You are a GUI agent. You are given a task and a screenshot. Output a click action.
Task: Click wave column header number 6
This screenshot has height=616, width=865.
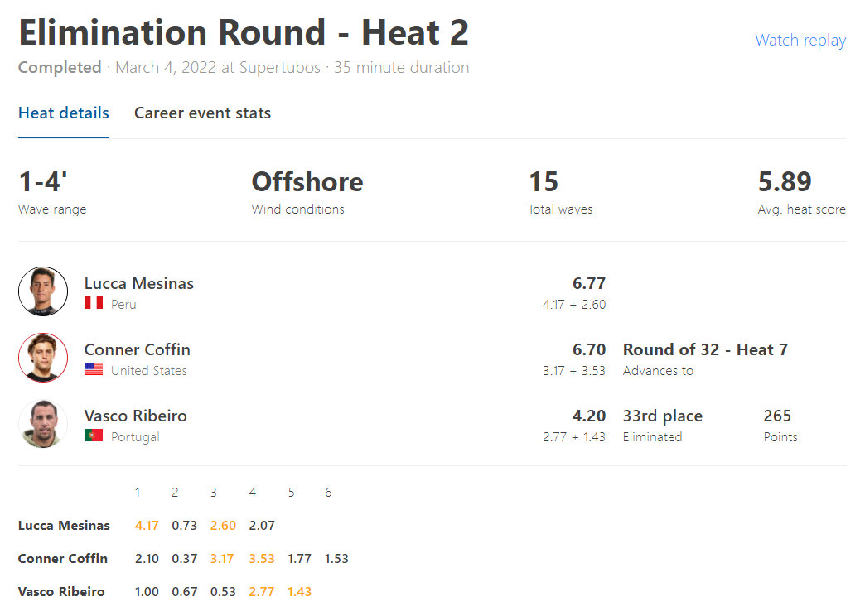[328, 493]
